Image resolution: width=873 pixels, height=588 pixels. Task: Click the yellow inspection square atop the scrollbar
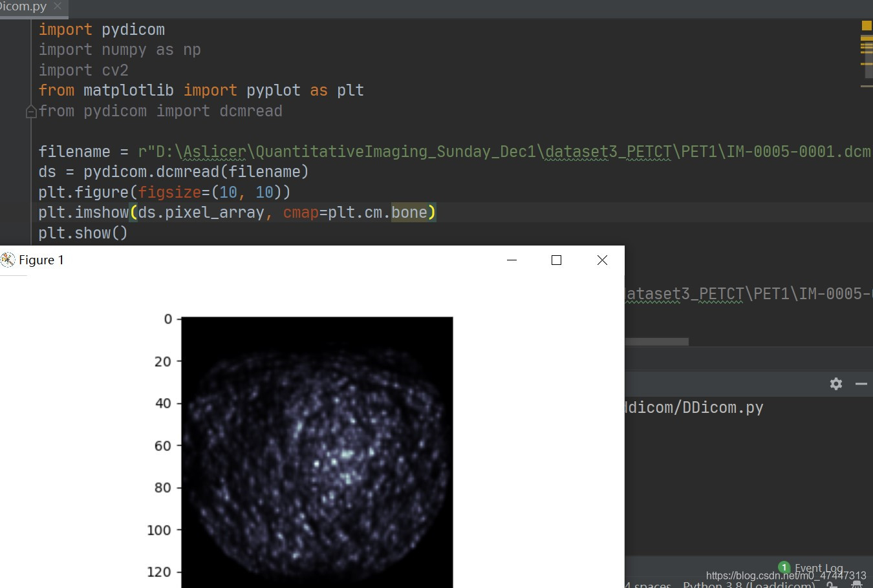point(867,26)
